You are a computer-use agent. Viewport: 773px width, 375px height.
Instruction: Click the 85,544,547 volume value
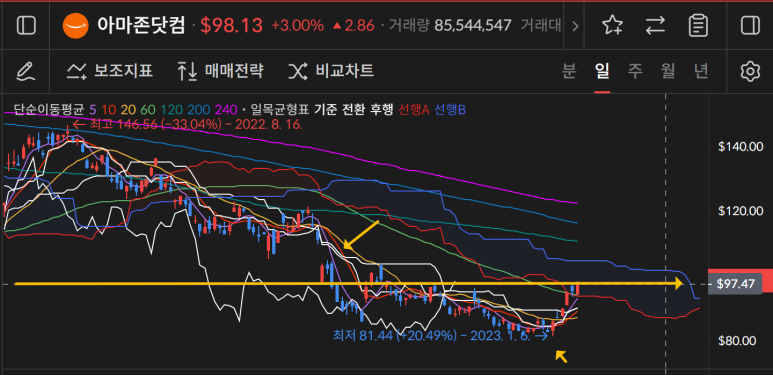(473, 26)
